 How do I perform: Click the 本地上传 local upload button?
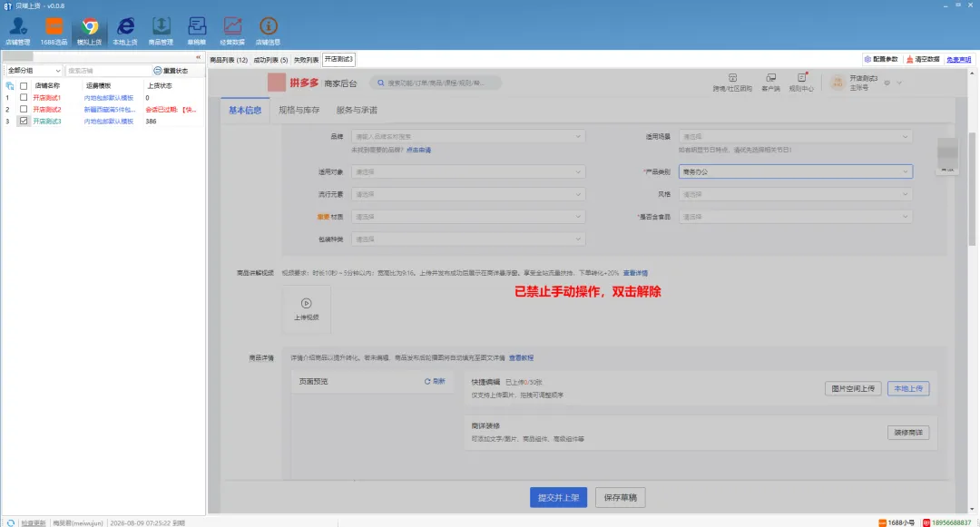point(908,388)
